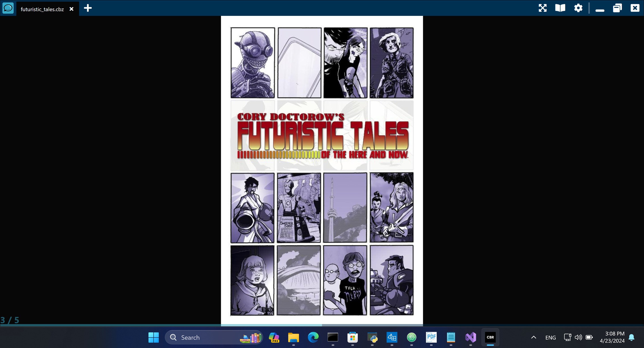Viewport: 644px width, 348px height.
Task: Expand the hidden system tray icons chevron
Action: tap(533, 338)
